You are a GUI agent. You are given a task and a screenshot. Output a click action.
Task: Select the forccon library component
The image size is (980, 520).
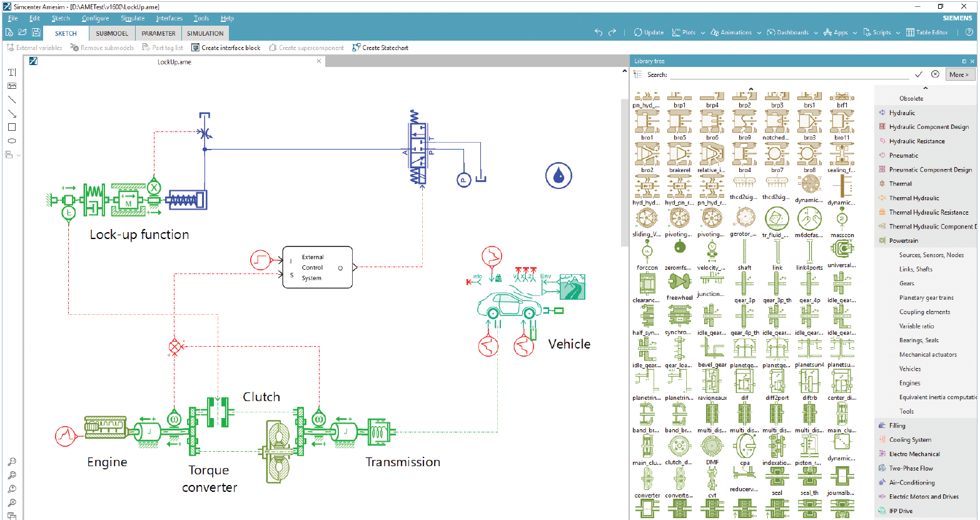coord(647,255)
